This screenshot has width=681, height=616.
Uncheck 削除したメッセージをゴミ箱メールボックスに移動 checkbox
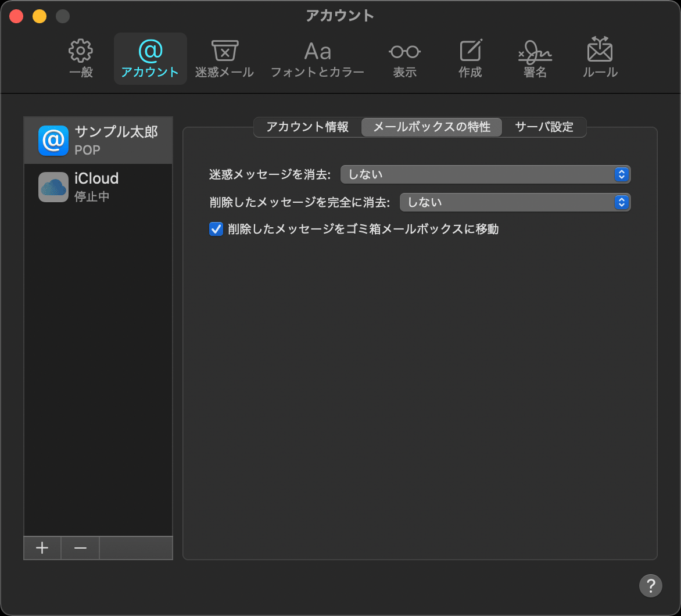click(216, 229)
